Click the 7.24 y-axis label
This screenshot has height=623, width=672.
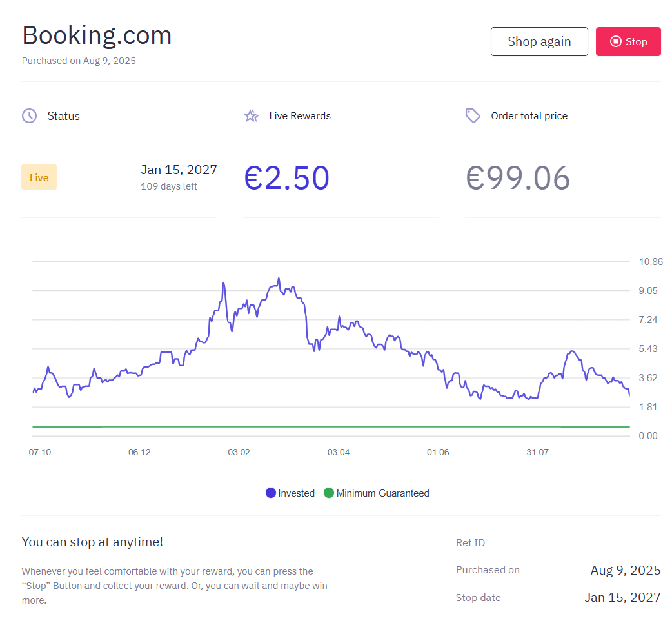tap(648, 320)
